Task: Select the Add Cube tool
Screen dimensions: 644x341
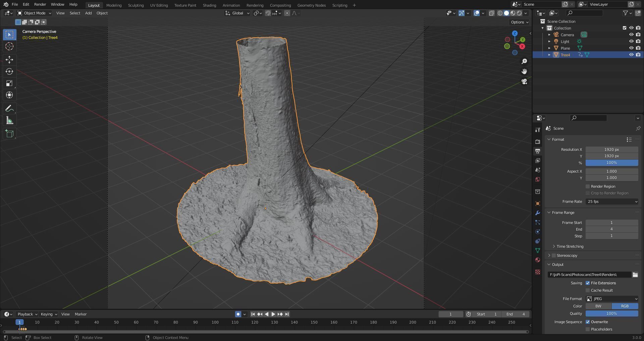Action: point(9,134)
